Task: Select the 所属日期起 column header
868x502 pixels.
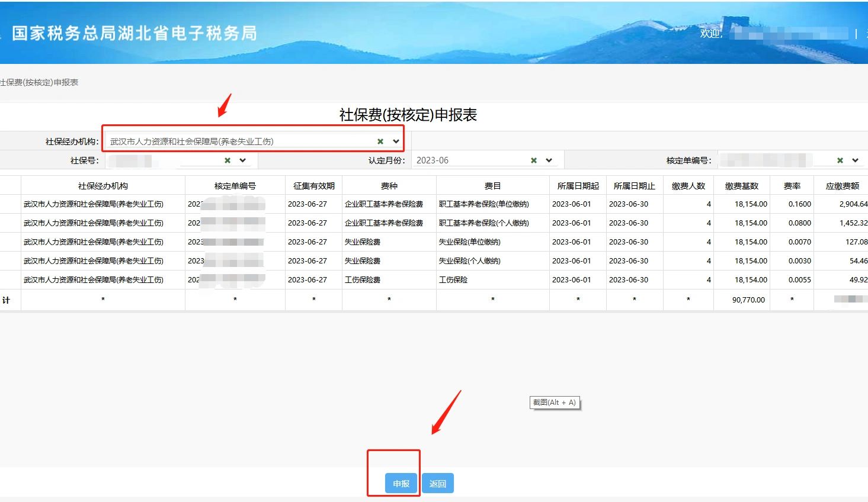Action: click(x=578, y=186)
